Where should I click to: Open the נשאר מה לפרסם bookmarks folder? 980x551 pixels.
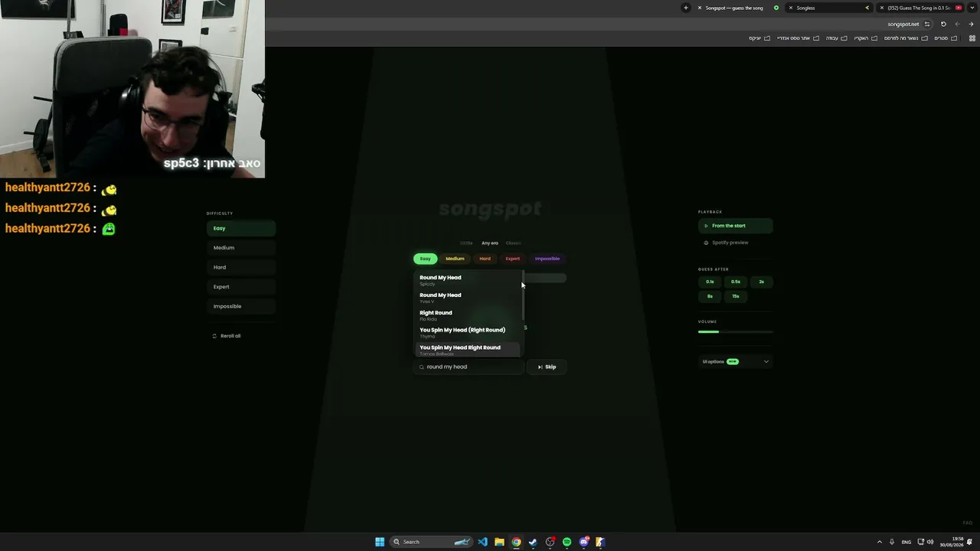(x=904, y=38)
